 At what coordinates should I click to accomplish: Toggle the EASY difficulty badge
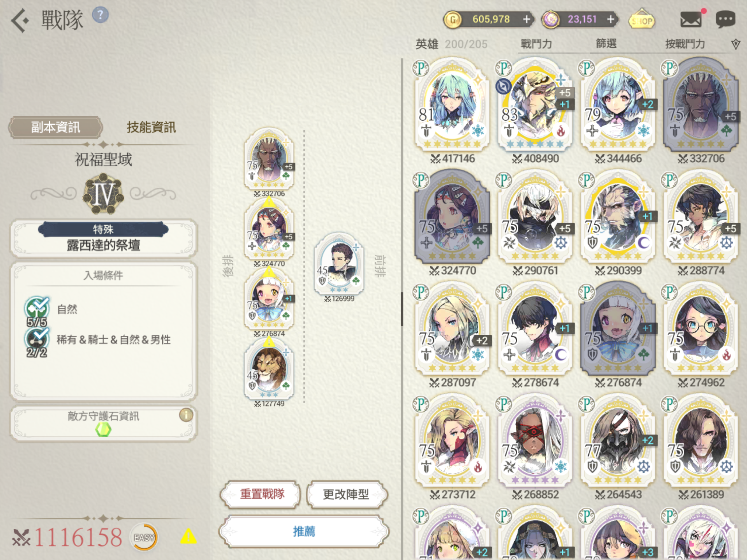click(144, 537)
